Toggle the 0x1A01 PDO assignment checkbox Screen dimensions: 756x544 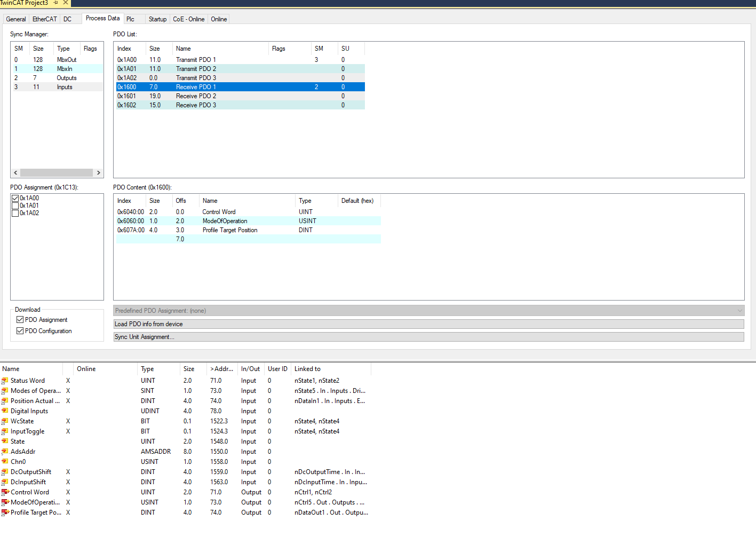pos(15,206)
